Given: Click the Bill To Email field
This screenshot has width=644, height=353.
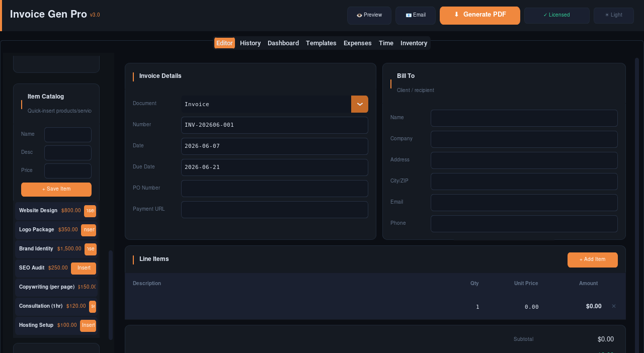Looking at the screenshot, I should coord(524,203).
